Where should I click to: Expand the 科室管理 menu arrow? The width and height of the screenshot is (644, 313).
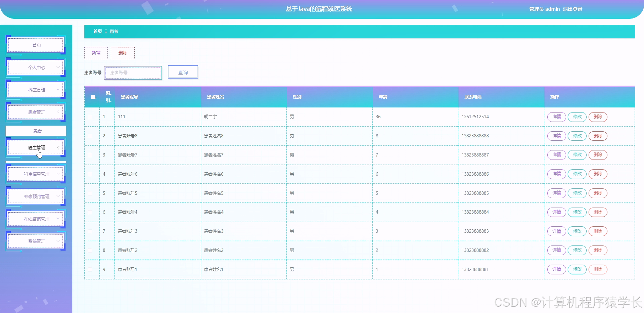point(58,89)
